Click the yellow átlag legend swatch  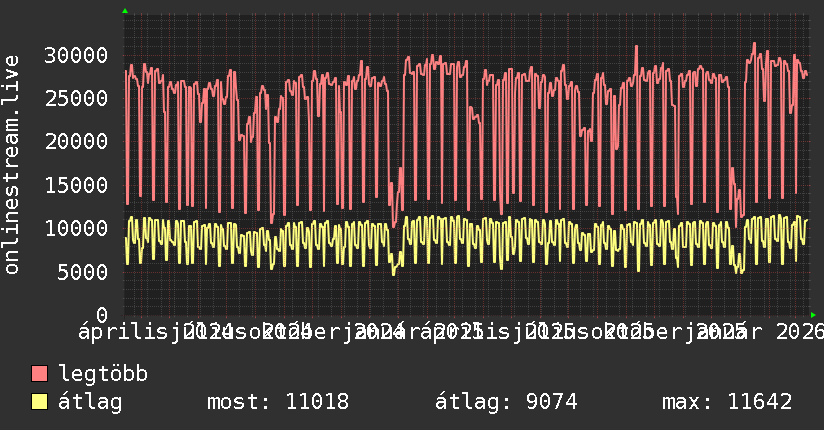[39, 402]
